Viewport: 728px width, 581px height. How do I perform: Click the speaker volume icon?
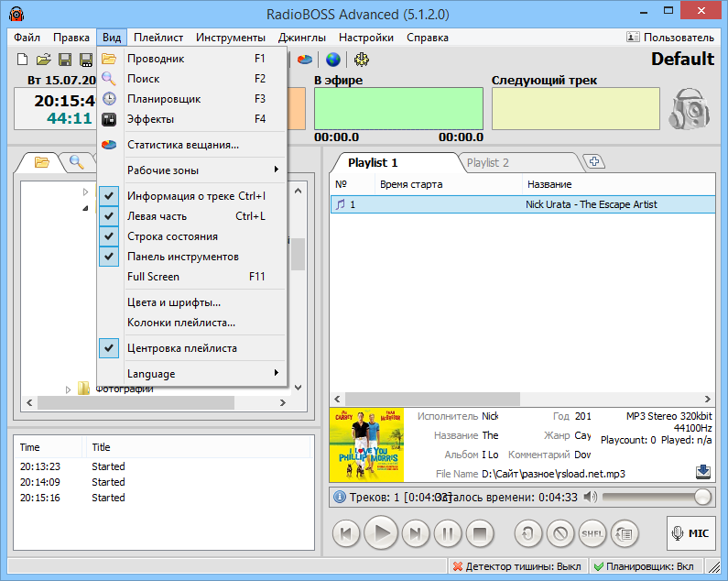pos(591,497)
